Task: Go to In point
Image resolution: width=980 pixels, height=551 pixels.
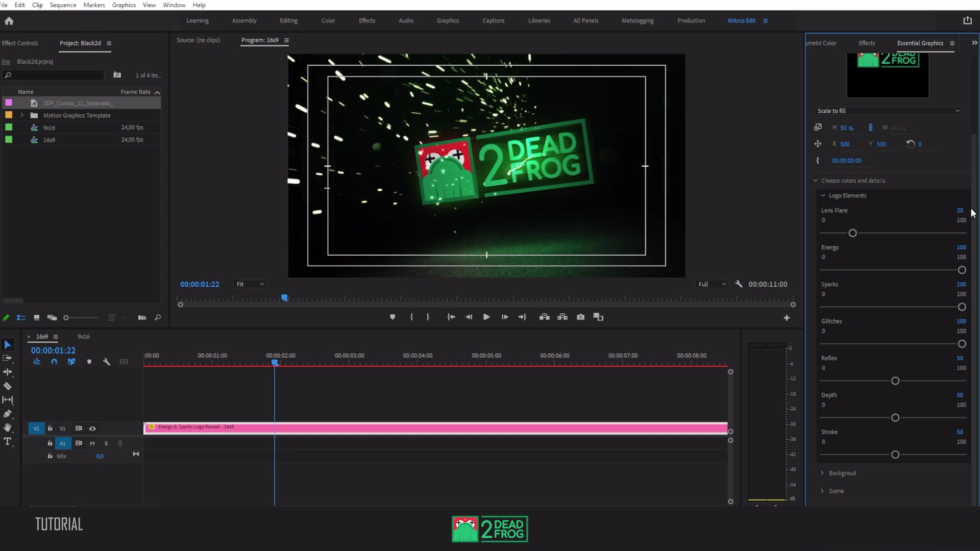Action: [x=451, y=317]
